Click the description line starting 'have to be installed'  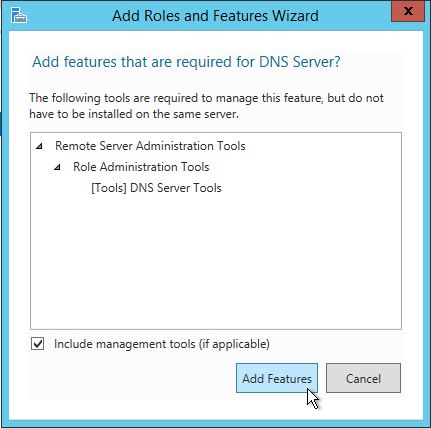[x=134, y=114]
